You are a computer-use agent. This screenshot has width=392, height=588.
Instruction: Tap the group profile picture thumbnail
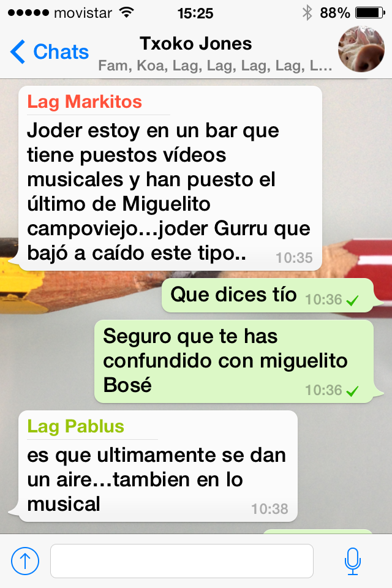click(361, 49)
